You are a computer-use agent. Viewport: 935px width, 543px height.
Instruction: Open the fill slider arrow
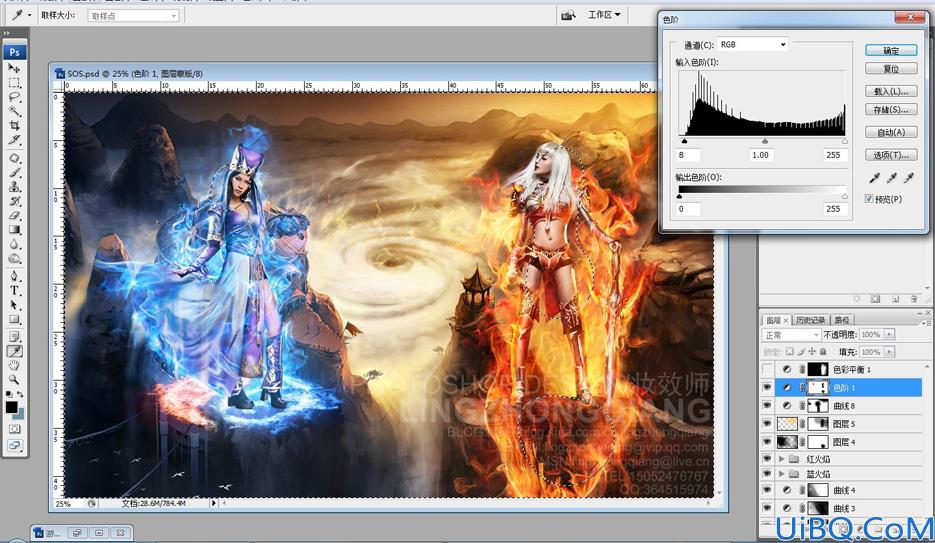pos(889,352)
